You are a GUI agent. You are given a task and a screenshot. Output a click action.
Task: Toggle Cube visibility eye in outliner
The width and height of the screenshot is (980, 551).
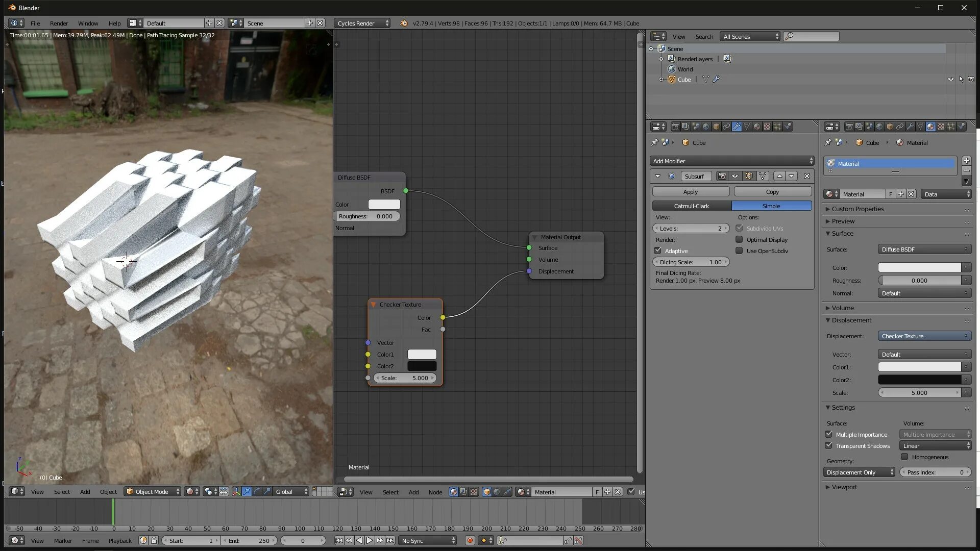click(x=950, y=79)
